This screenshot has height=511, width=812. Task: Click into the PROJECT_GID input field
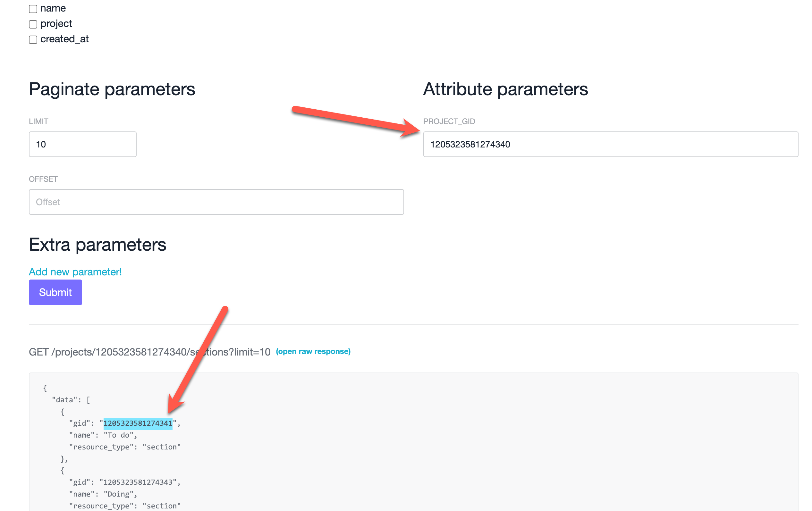(x=610, y=144)
